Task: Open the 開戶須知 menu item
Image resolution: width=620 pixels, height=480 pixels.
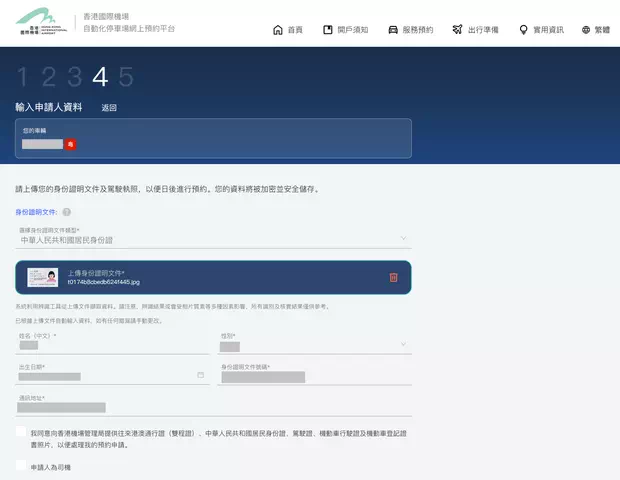Action: point(346,30)
